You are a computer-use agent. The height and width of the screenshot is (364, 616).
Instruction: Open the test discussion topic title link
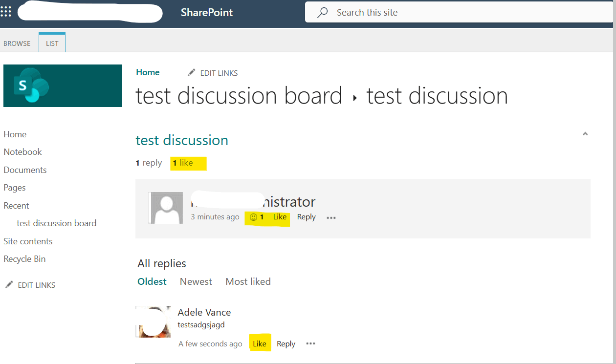coord(182,140)
